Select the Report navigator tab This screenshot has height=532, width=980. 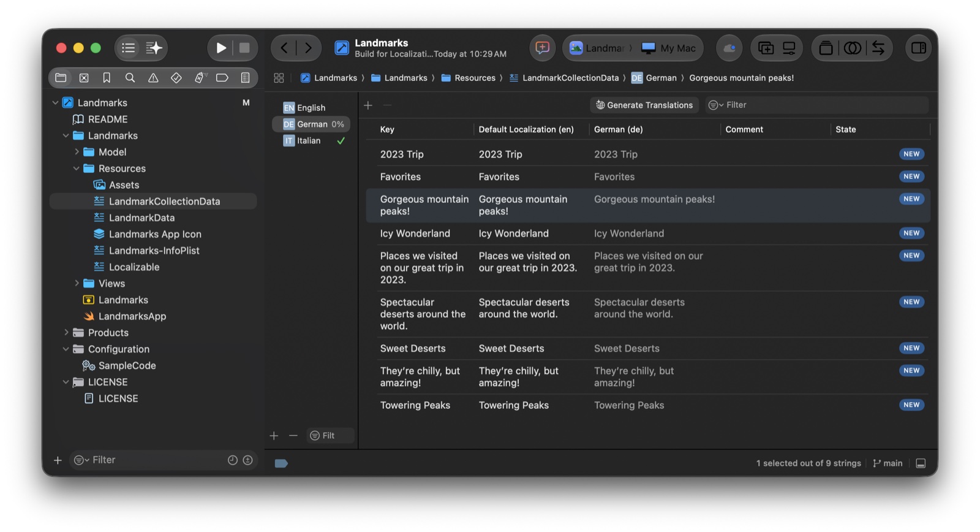245,78
